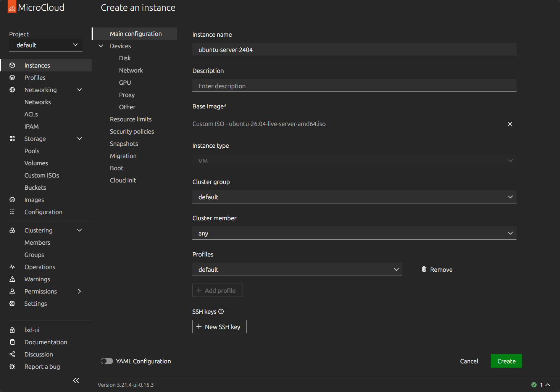Click the green status check icon
The width and height of the screenshot is (560, 392).
(x=534, y=385)
